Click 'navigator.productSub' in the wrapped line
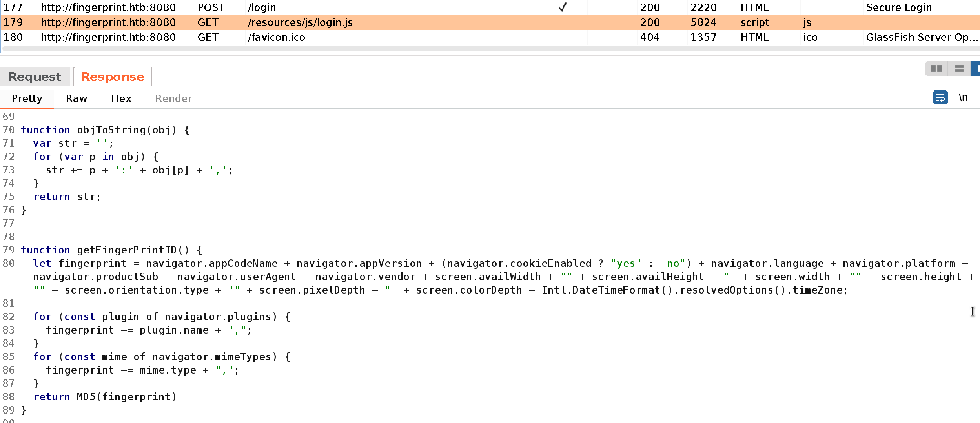This screenshot has height=423, width=980. (95, 277)
